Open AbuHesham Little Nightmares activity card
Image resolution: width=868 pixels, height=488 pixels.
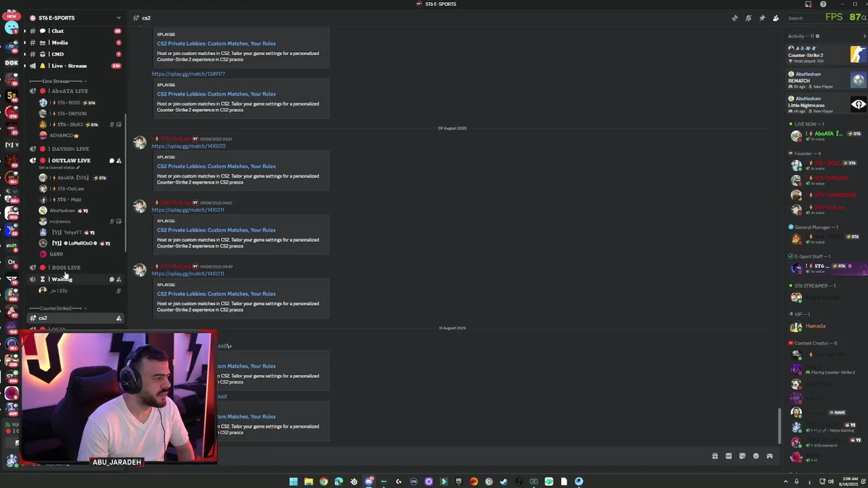point(826,104)
